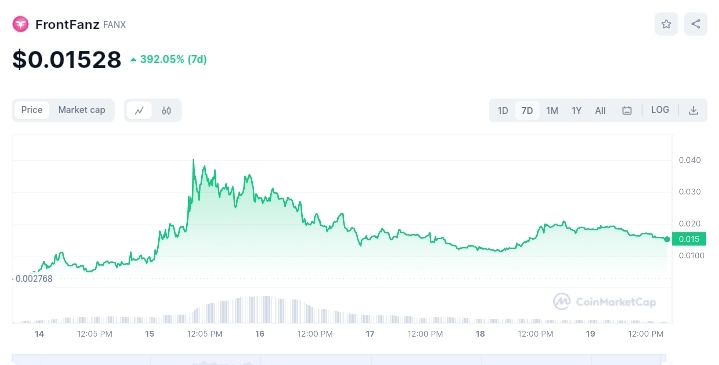Click the CoinMarketCap watermark logo

[604, 302]
